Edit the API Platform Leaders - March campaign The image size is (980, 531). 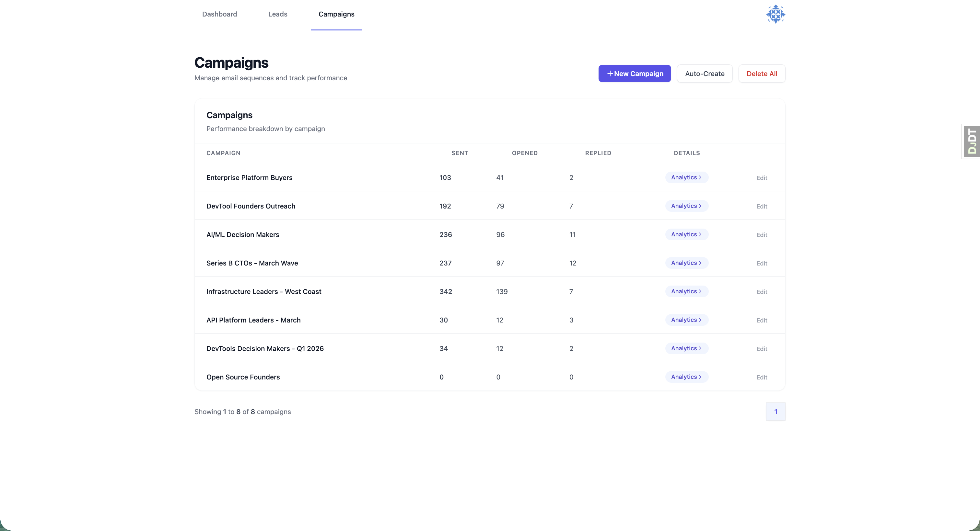(762, 320)
